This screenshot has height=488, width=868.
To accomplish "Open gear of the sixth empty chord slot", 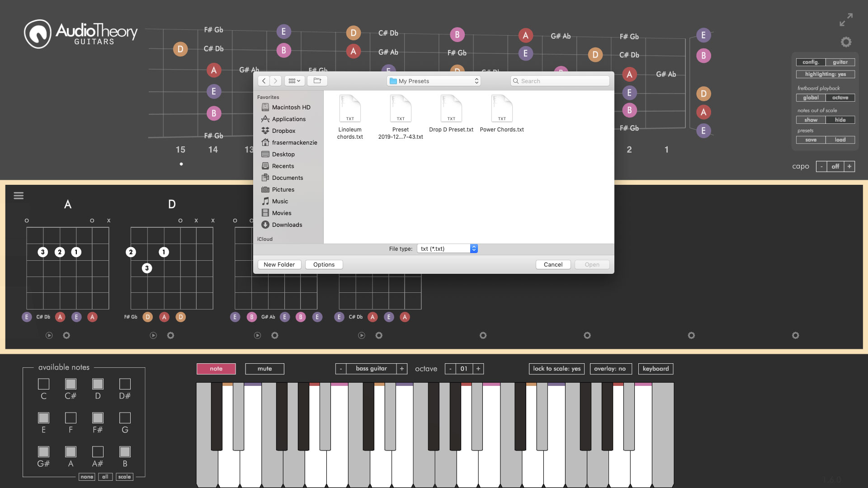I will click(587, 335).
